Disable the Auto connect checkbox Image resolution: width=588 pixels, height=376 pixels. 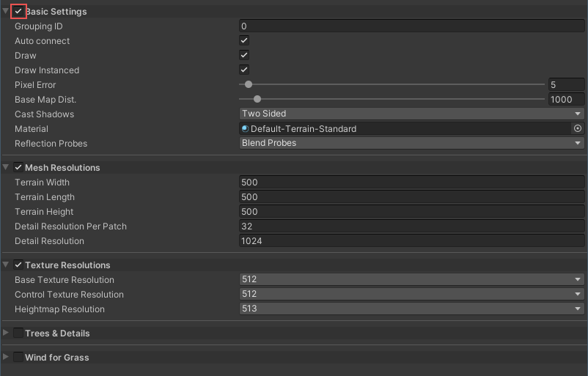(244, 41)
